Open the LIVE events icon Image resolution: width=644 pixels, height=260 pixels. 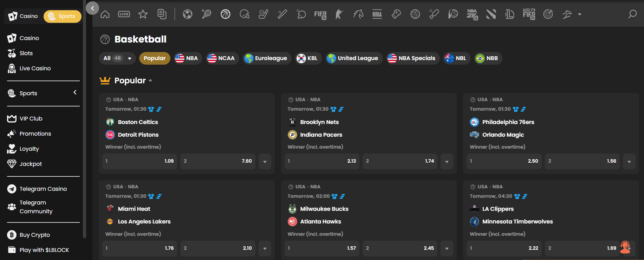(x=124, y=14)
